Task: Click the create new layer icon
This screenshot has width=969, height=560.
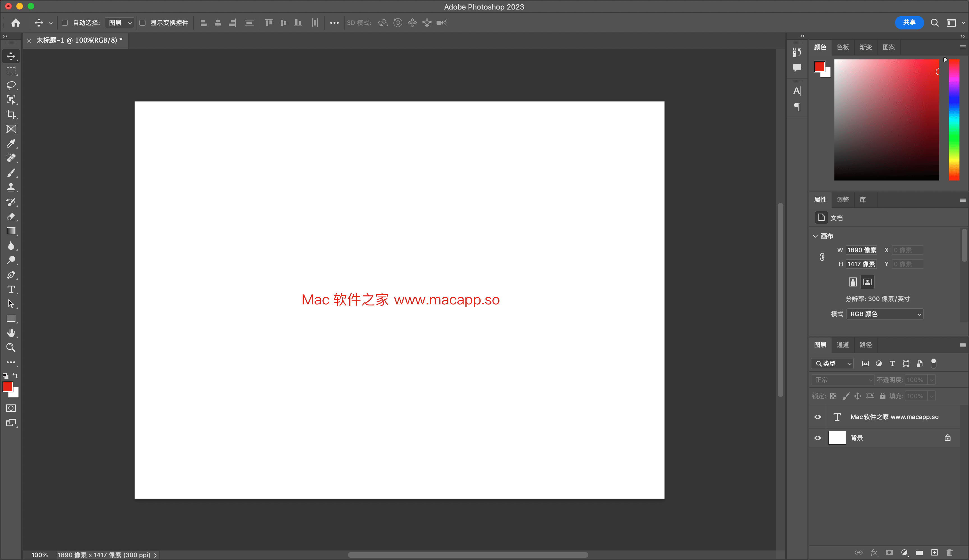Action: point(935,552)
